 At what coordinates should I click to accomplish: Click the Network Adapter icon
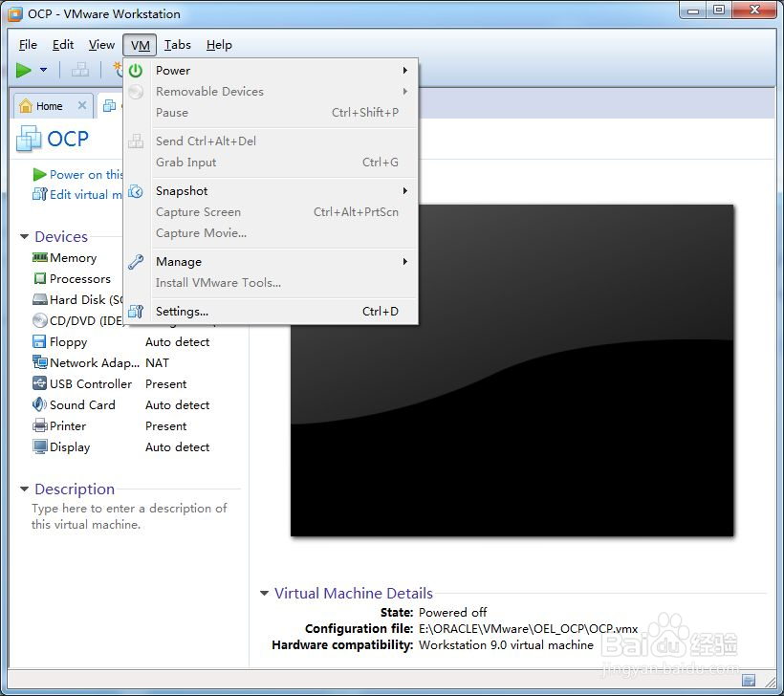pos(39,362)
